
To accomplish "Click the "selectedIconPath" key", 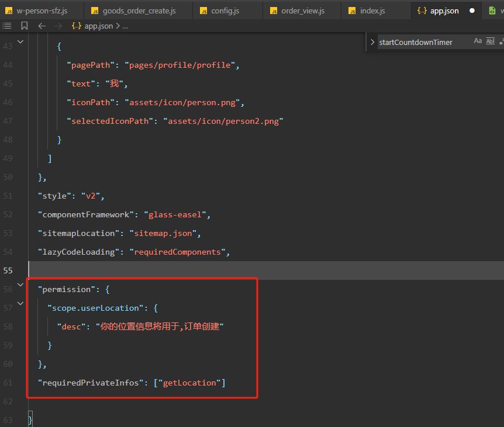I will (x=110, y=121).
